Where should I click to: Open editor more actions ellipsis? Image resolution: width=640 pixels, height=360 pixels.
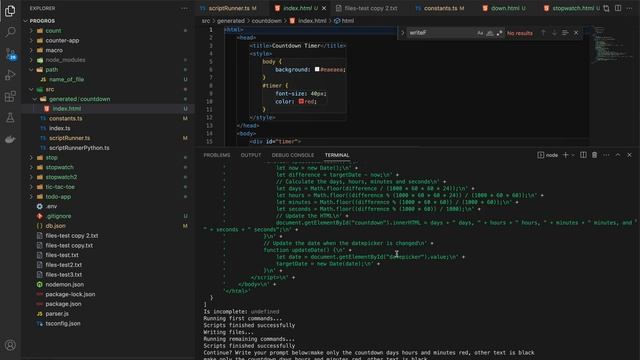(629, 8)
